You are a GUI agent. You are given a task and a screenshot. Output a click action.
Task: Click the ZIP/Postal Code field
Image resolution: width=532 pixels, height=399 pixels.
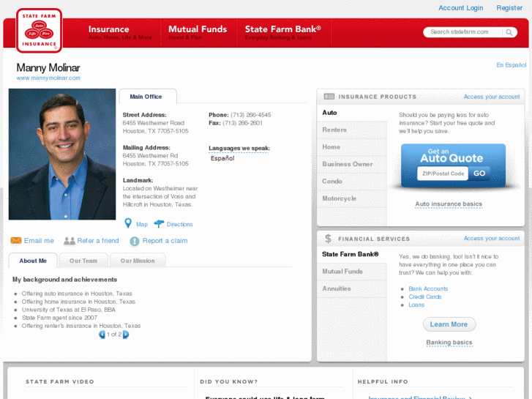coord(443,174)
